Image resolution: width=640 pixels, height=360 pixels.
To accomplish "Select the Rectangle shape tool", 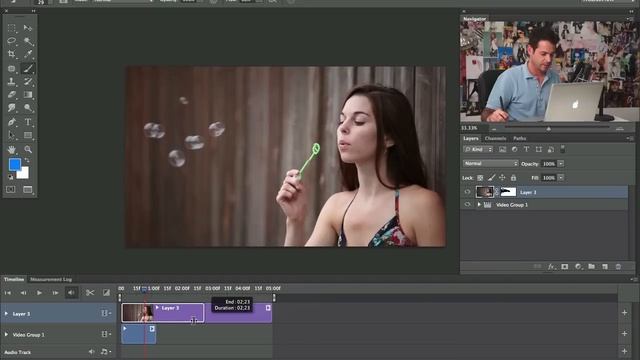I will (28, 135).
